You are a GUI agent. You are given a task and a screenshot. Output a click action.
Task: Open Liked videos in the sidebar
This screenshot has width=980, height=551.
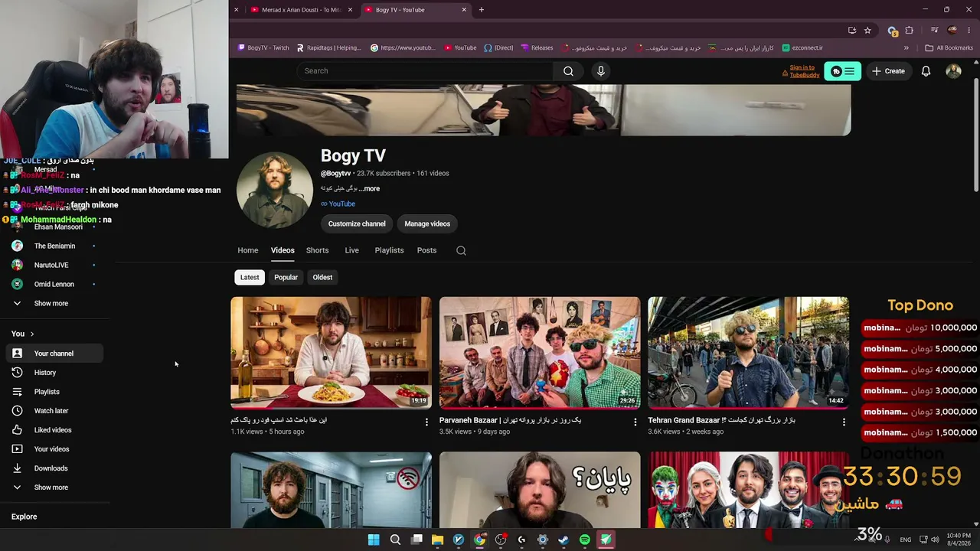pos(54,430)
